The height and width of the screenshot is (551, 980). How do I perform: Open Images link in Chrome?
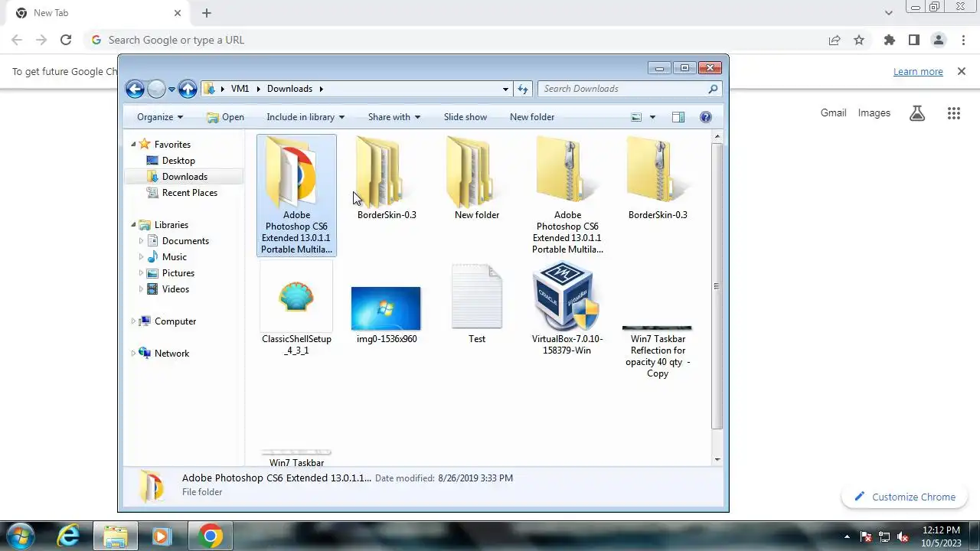874,112
